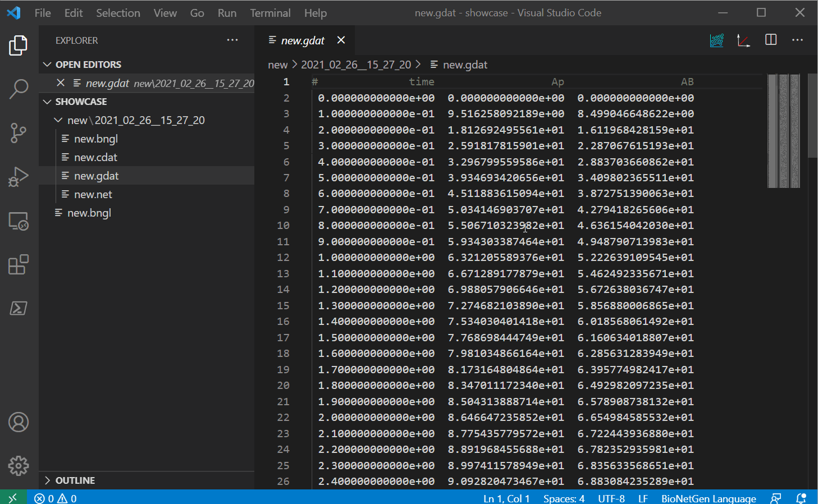Open the Terminal menu
Viewport: 818px width, 504px height.
(270, 13)
